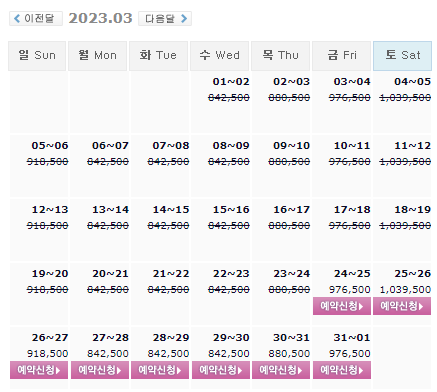This screenshot has height=392, width=437.
Task: Click struck-through price under 17~18
Action: point(350,225)
